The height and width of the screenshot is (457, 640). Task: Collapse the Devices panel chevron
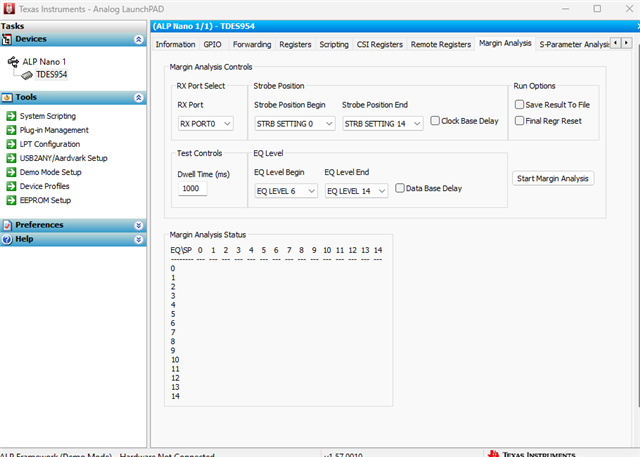(138, 40)
